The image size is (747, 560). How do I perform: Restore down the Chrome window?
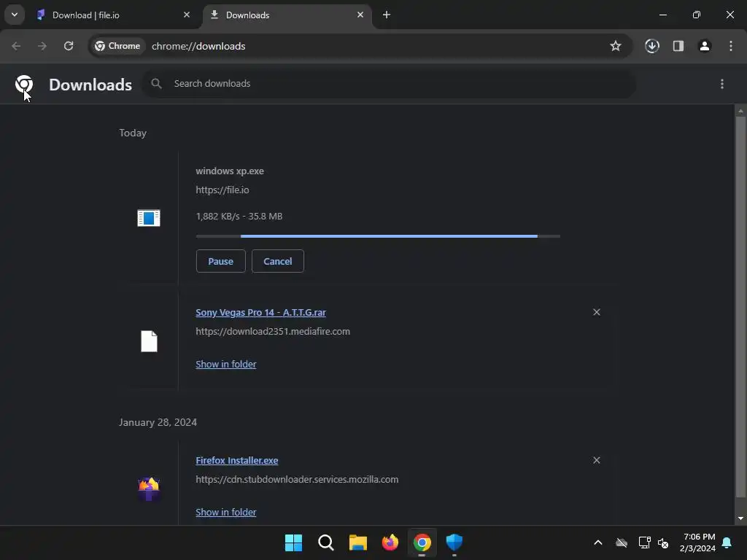(697, 15)
